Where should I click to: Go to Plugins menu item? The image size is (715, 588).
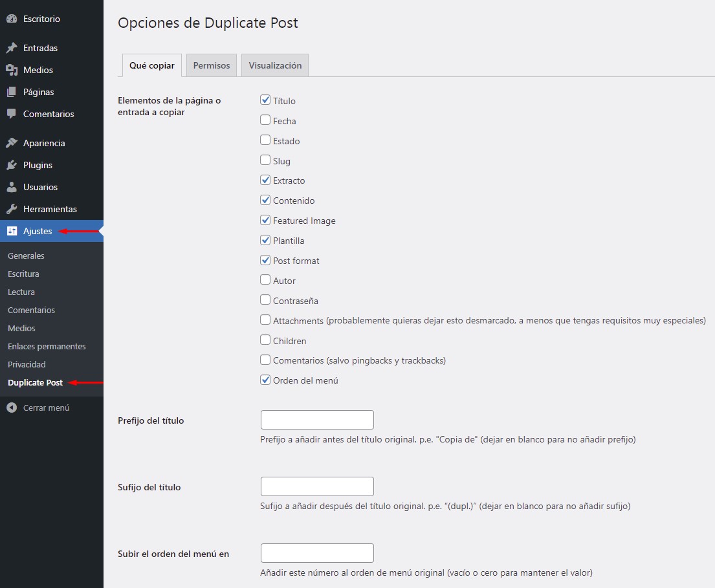tap(38, 165)
